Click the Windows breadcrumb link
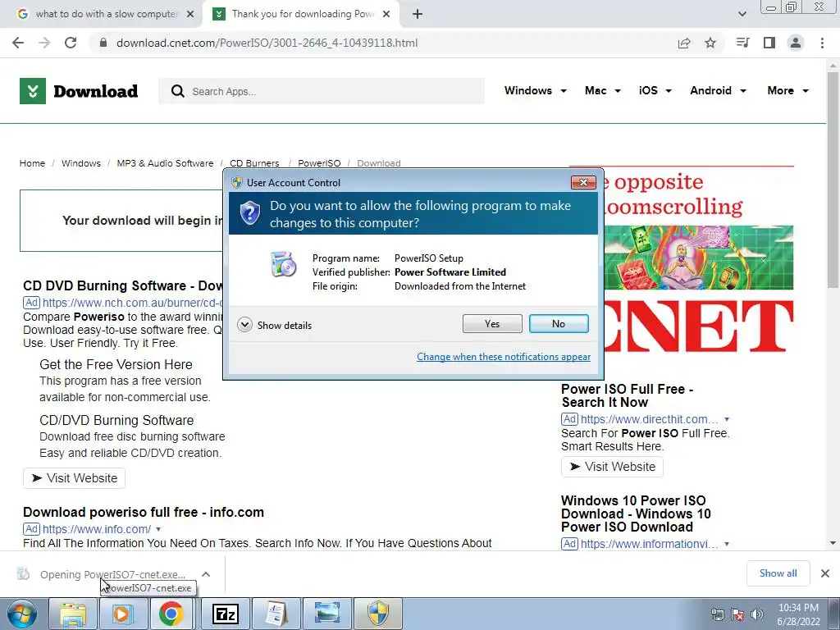Viewport: 840px width, 630px height. click(81, 163)
